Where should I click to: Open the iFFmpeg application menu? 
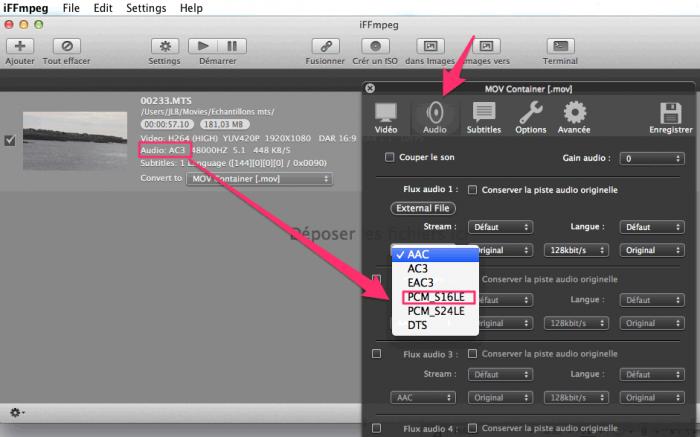point(25,8)
